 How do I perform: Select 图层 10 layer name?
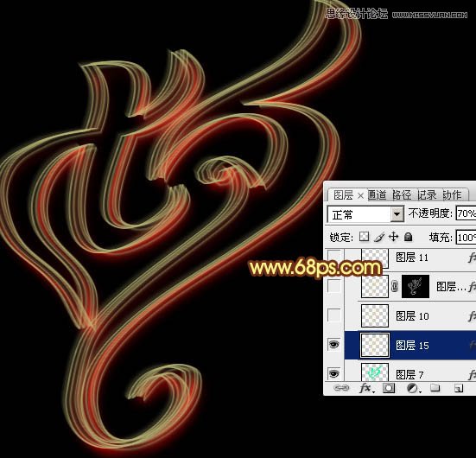(x=412, y=316)
